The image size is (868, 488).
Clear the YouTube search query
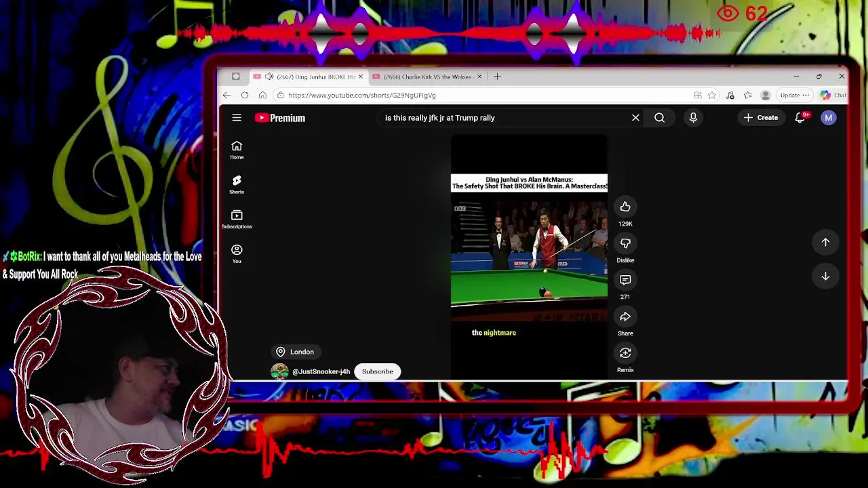[635, 118]
